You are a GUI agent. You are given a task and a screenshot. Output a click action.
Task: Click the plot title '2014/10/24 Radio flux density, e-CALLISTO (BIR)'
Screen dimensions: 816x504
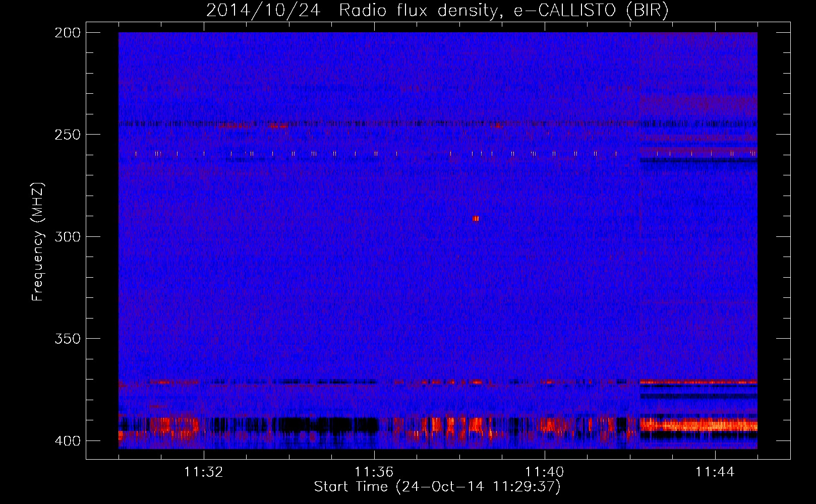pyautogui.click(x=437, y=11)
